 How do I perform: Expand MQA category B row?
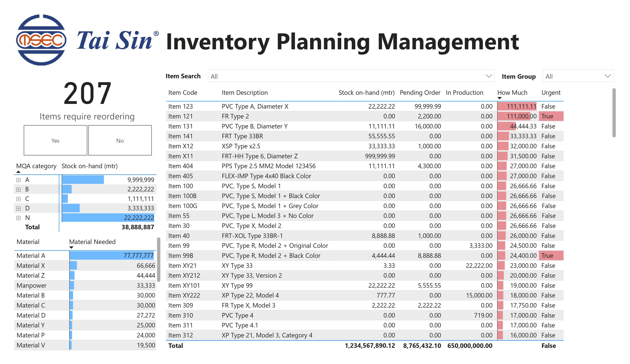click(18, 189)
